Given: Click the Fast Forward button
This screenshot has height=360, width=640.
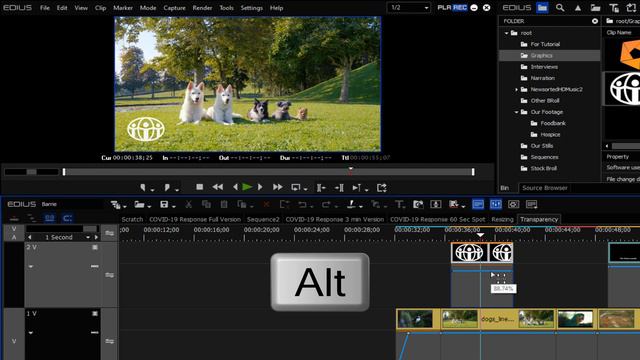Looking at the screenshot, I should point(278,187).
